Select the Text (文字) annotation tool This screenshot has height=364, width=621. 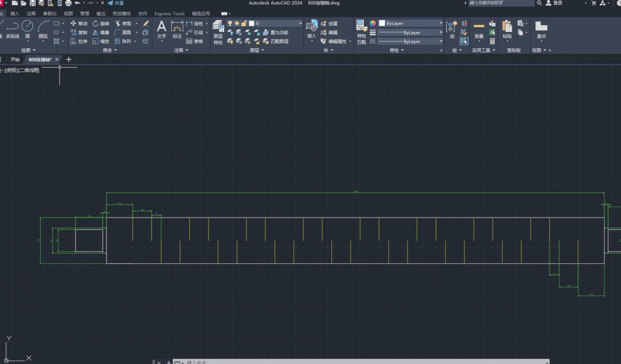pos(161,29)
